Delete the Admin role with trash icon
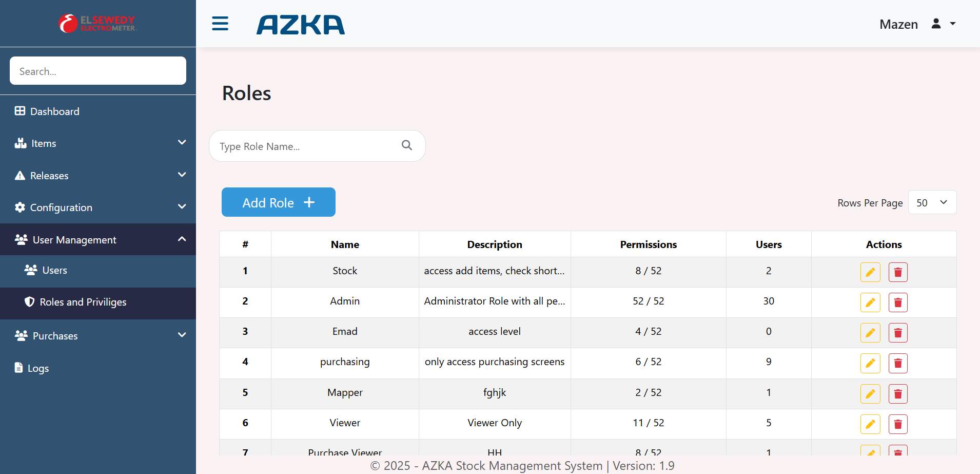 898,302
